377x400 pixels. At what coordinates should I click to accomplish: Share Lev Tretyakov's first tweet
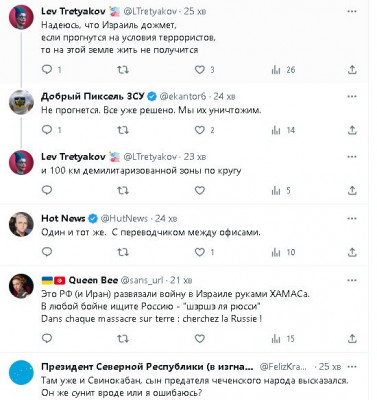pos(352,69)
